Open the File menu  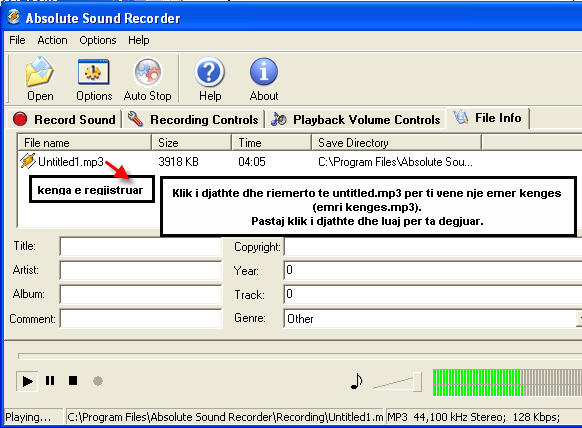pyautogui.click(x=17, y=40)
